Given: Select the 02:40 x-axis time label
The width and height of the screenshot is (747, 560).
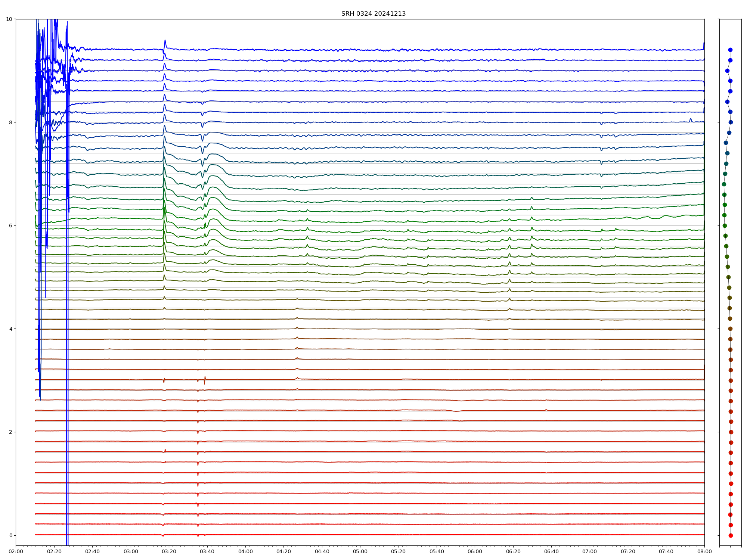Looking at the screenshot, I should (x=92, y=551).
